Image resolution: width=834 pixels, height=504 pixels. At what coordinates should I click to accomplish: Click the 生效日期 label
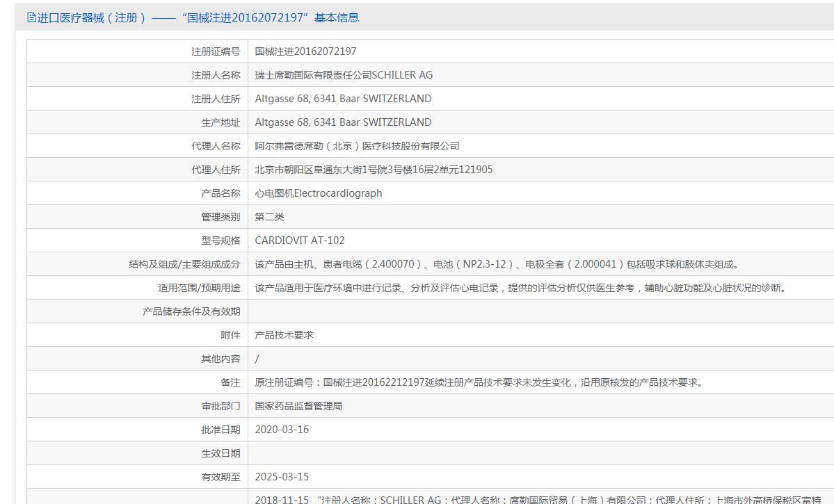pyautogui.click(x=220, y=453)
